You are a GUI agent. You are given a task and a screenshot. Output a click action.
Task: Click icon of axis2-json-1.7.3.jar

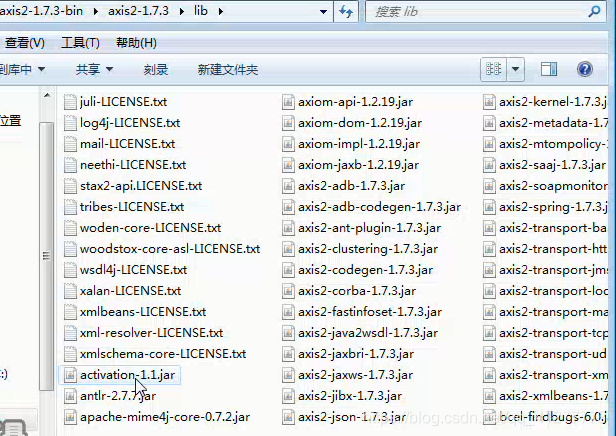(x=288, y=417)
